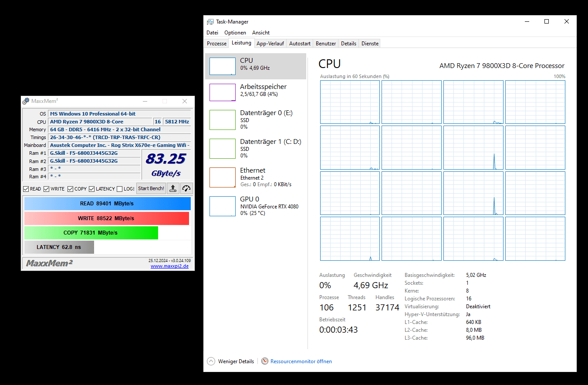Switch to the Leistung tab
Image resolution: width=588 pixels, height=385 pixels.
241,43
